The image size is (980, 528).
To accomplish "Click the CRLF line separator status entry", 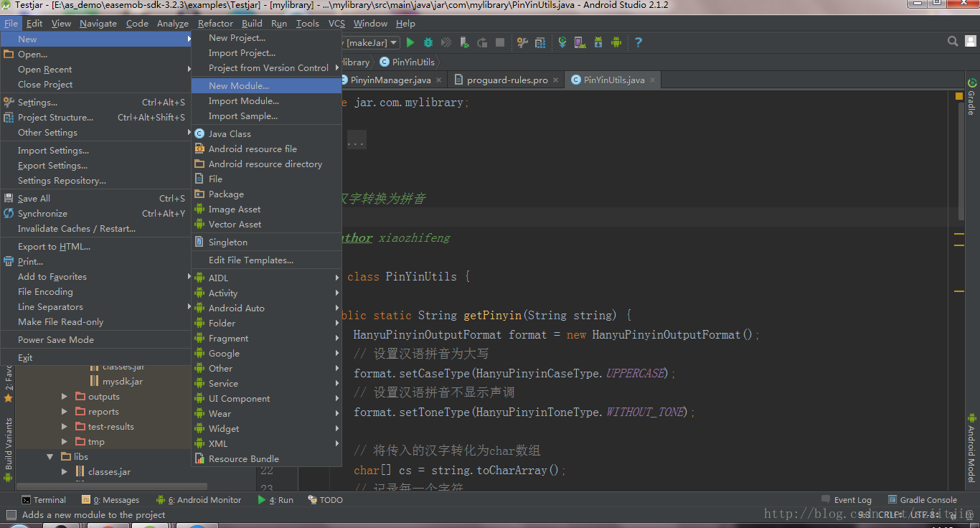I will [x=892, y=514].
